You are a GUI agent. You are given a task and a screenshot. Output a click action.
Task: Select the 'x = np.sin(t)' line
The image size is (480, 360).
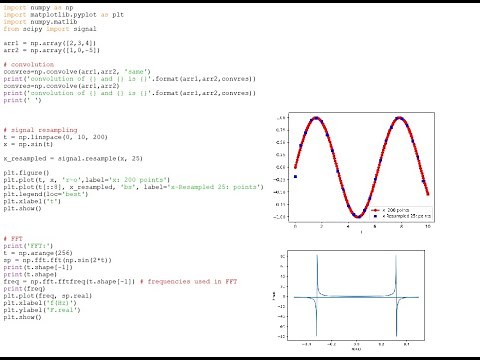pos(28,144)
